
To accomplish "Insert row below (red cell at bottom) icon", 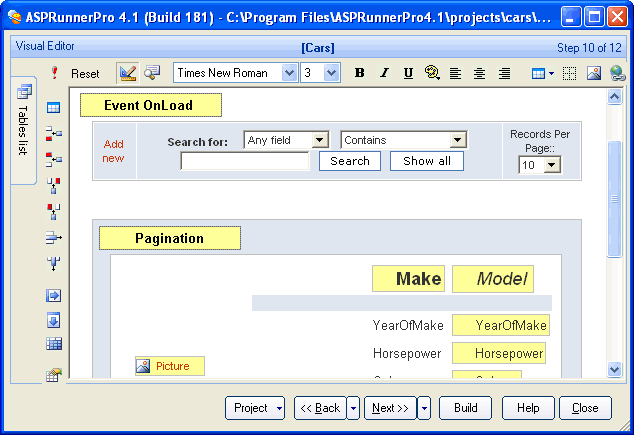I will (x=54, y=133).
